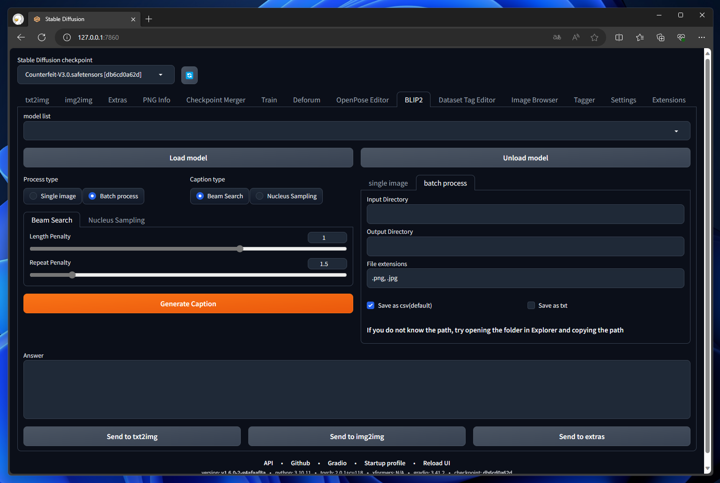Screen dimensions: 720x483
Task: Enable Save as txt checkbox
Action: tap(531, 305)
